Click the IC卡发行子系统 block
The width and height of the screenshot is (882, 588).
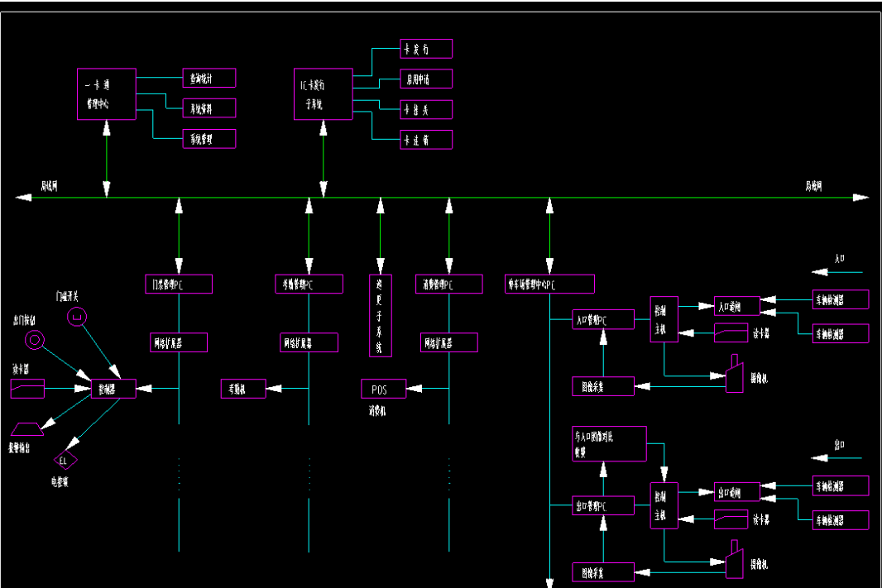(323, 94)
